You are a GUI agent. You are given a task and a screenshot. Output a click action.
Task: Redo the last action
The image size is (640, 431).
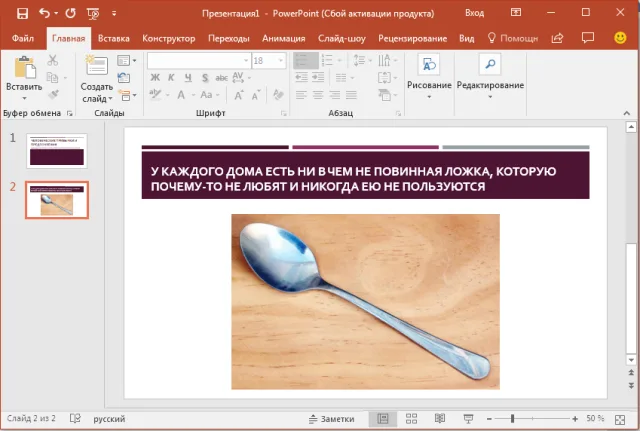[71, 13]
